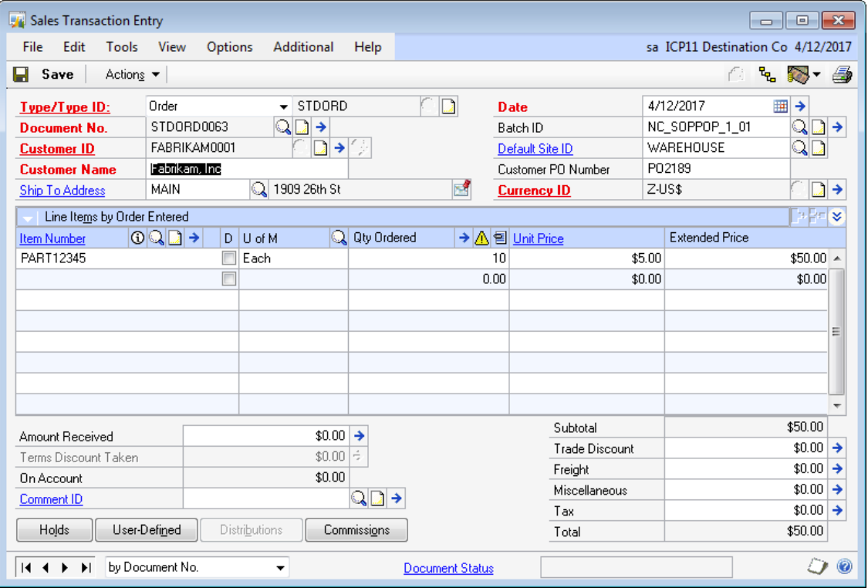Click the Commissions button

(x=356, y=530)
